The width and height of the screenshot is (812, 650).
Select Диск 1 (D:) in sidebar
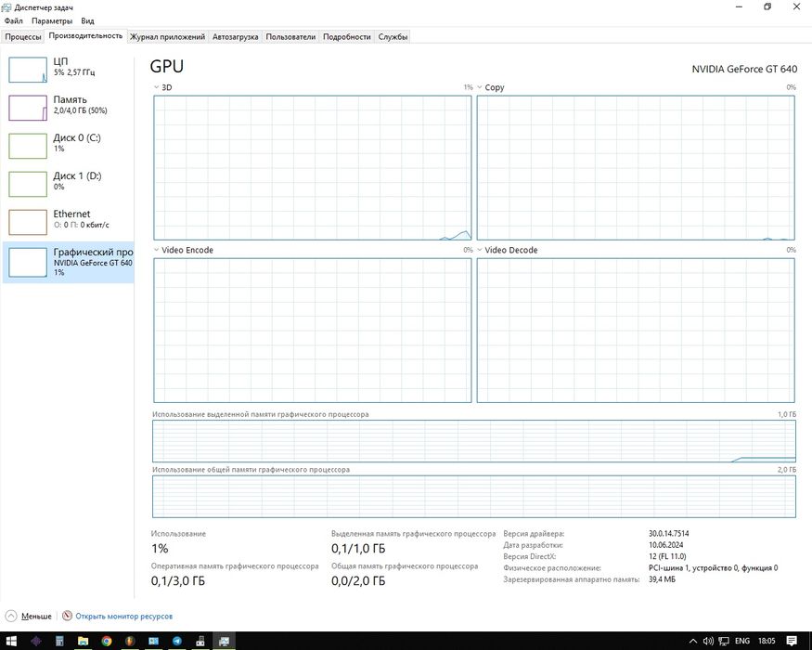pyautogui.click(x=69, y=184)
